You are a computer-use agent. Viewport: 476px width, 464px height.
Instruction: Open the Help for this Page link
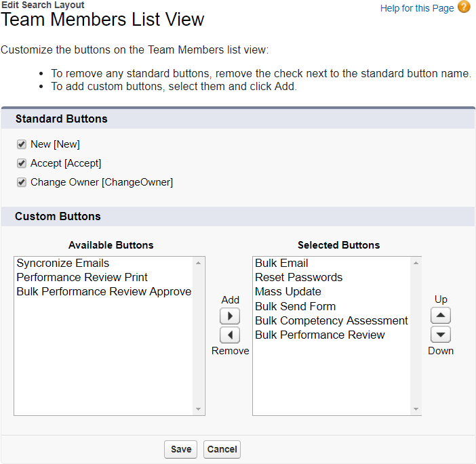(x=417, y=8)
